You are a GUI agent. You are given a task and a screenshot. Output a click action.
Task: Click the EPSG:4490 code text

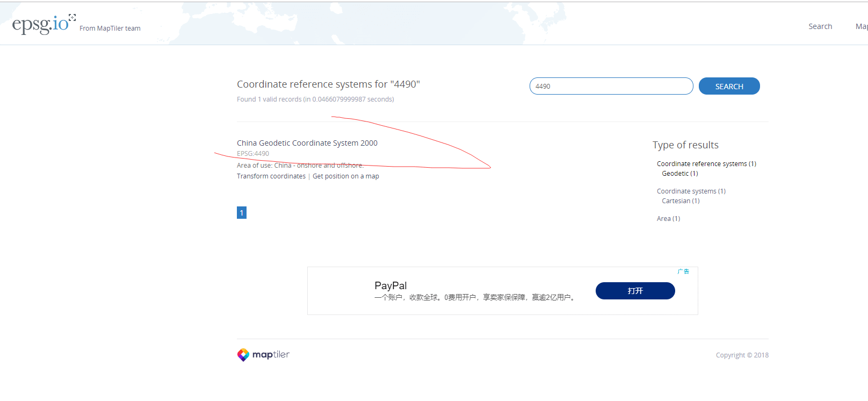(x=253, y=154)
